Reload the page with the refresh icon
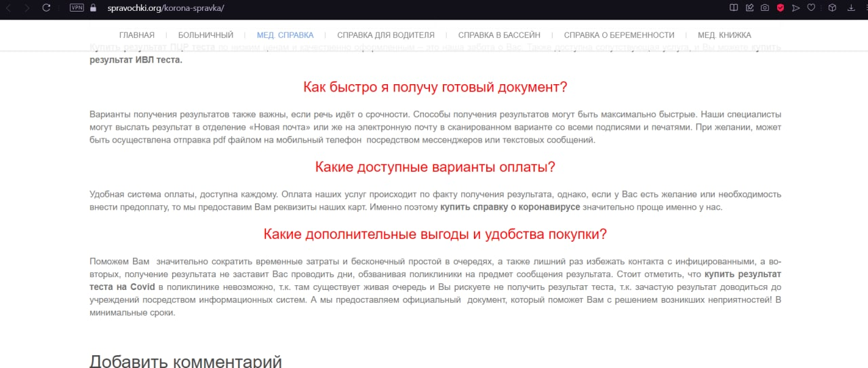Screen dimensions: 868x368 coord(46,8)
